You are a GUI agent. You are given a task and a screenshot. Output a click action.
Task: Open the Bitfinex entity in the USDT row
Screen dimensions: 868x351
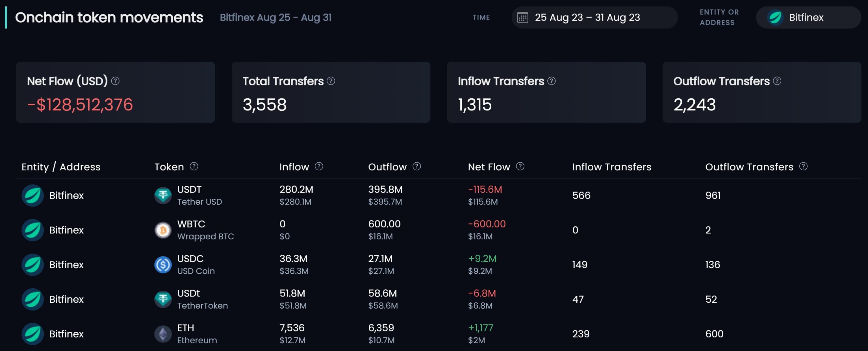(66, 195)
